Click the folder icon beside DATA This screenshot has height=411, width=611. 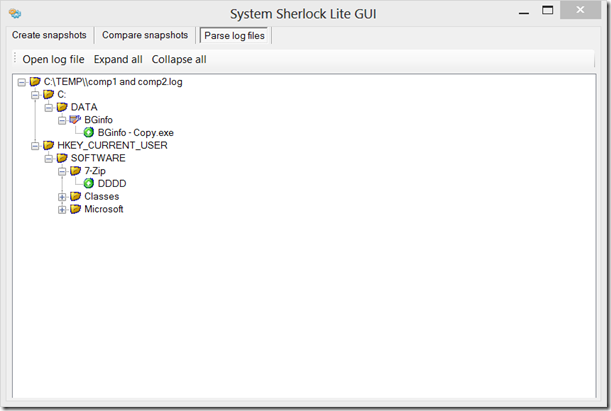(x=62, y=107)
